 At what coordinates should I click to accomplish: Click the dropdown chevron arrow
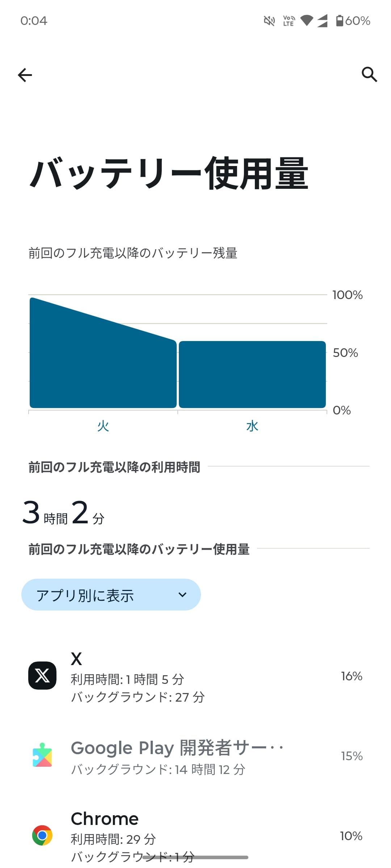pos(182,595)
